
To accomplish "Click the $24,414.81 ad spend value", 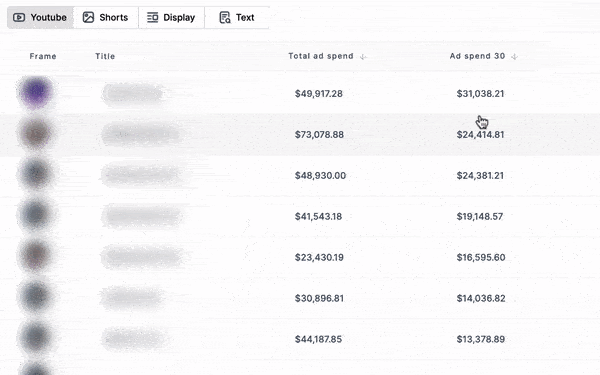I will click(x=480, y=135).
